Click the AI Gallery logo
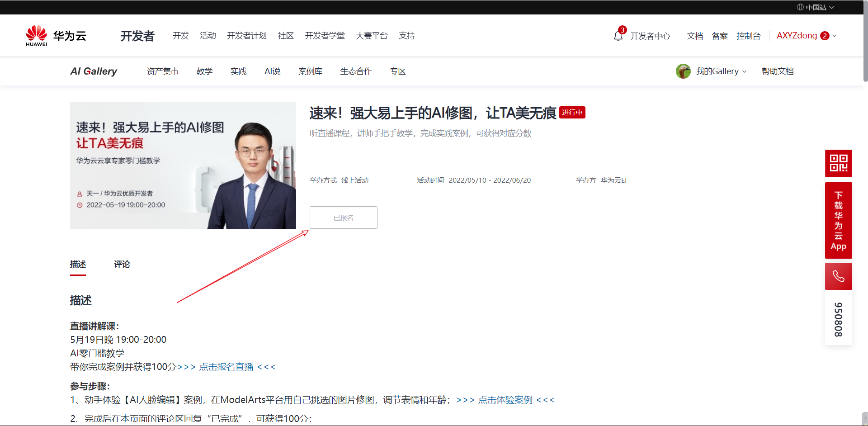868x426 pixels. click(x=94, y=71)
